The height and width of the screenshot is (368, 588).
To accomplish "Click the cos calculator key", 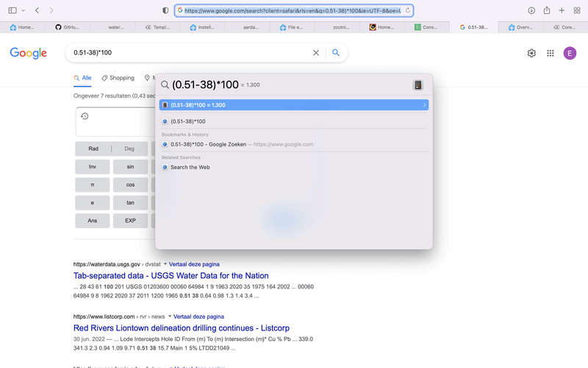I will [131, 185].
